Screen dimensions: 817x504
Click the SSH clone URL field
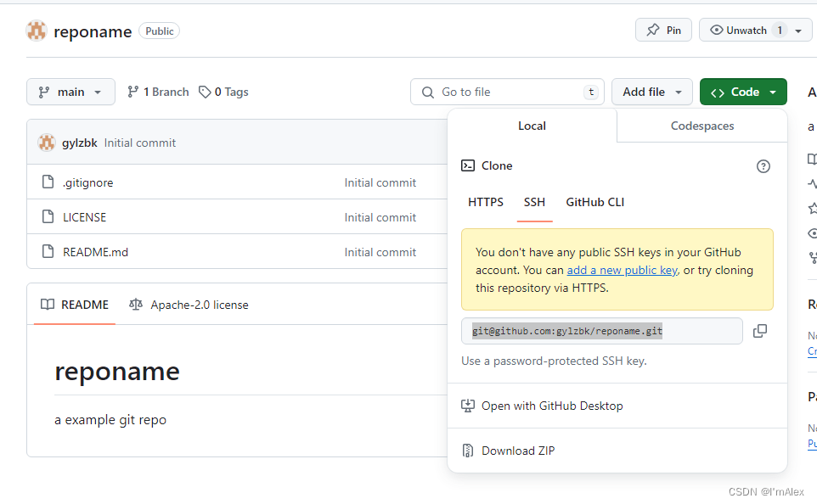(602, 331)
